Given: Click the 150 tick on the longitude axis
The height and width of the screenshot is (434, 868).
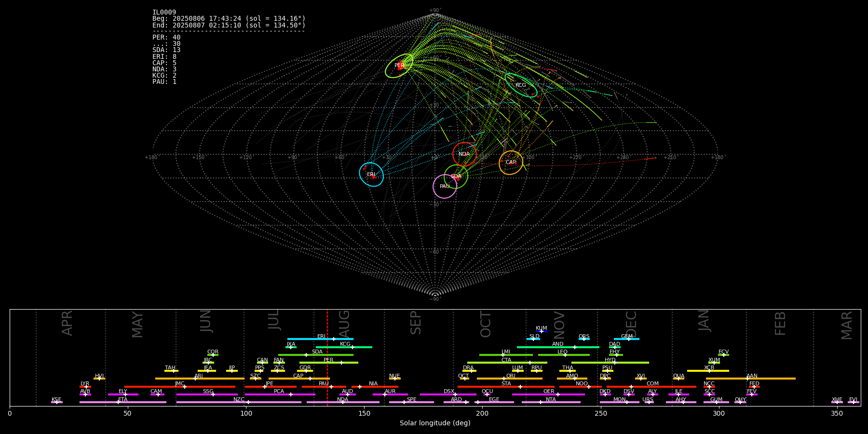Looking at the screenshot, I should click(364, 413).
